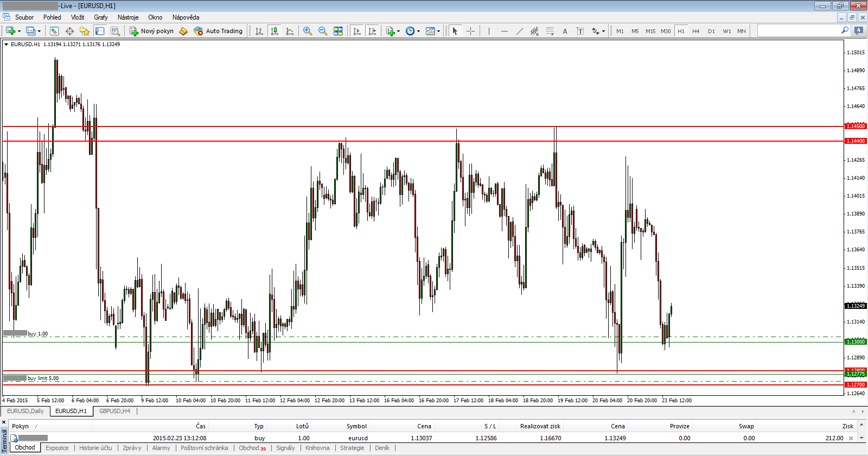Viewport: 868px width, 456px height.
Task: Set timeframe to M5
Action: click(x=635, y=31)
